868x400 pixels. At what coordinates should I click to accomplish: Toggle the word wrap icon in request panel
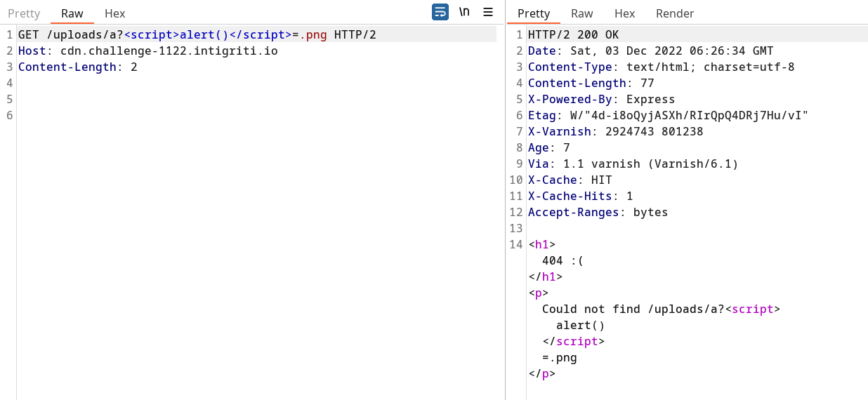tap(440, 12)
